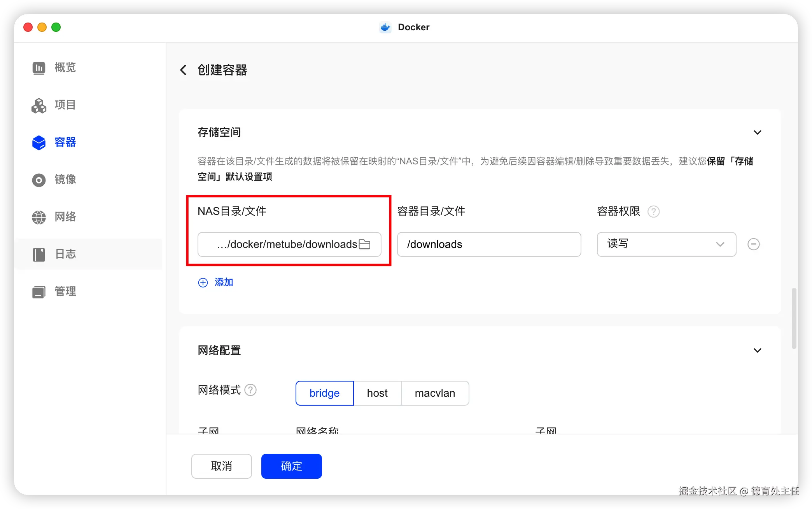The height and width of the screenshot is (509, 812).
Task: Click the 确定 confirm button
Action: (x=291, y=466)
